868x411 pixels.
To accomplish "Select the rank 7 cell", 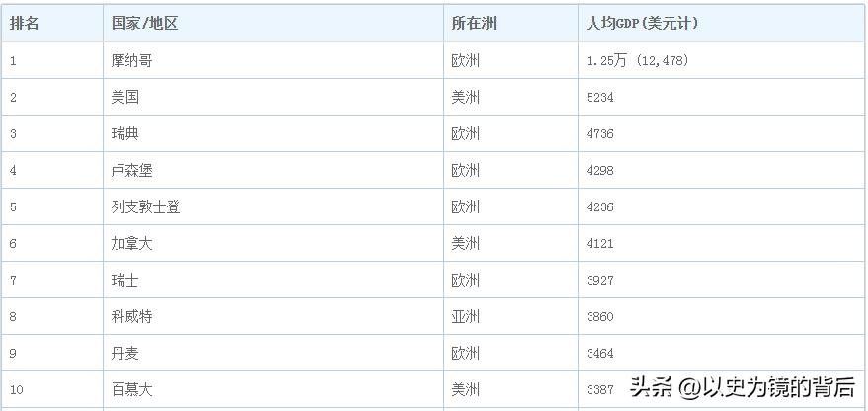I will [14, 280].
